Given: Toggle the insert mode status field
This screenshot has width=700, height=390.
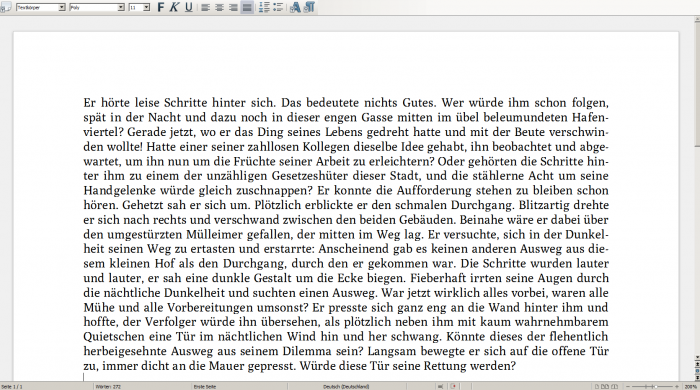Looking at the screenshot, I should pyautogui.click(x=440, y=386).
